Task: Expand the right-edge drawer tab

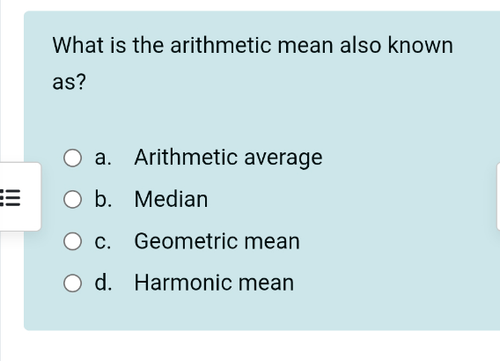Action: (498, 197)
